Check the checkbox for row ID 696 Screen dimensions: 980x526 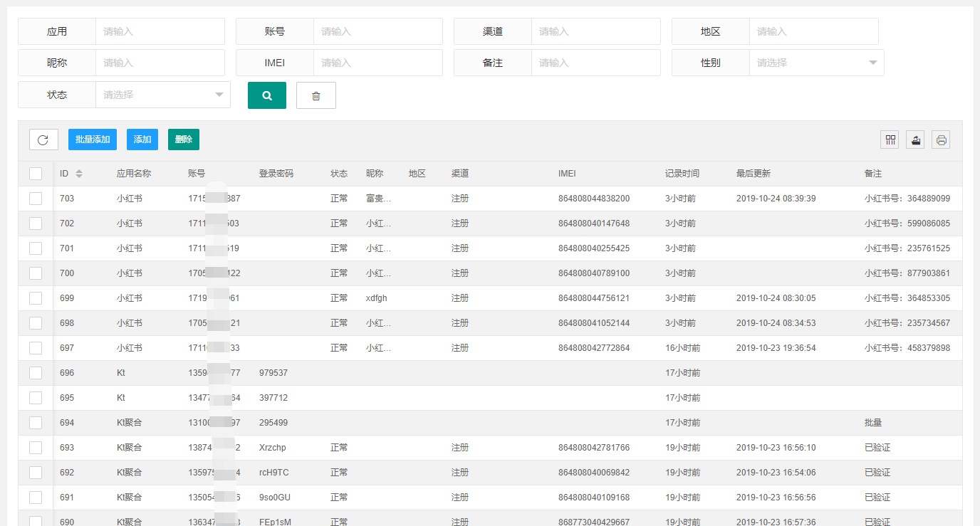[36, 373]
